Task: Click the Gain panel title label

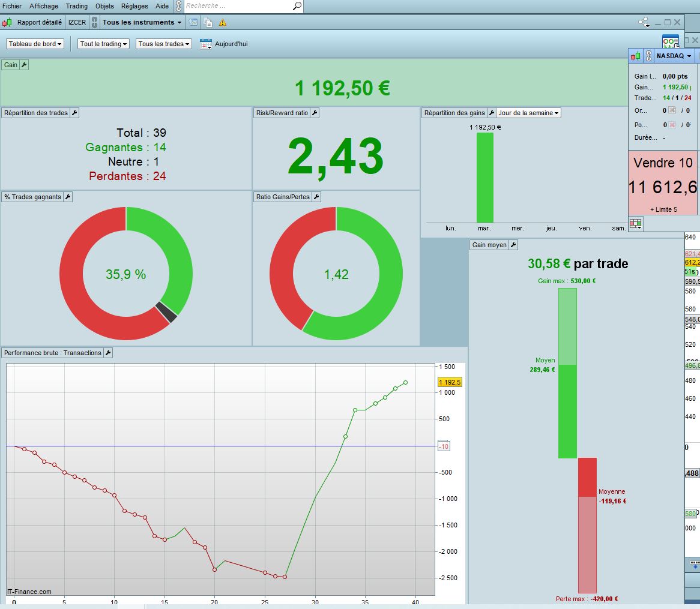Action: (x=11, y=65)
